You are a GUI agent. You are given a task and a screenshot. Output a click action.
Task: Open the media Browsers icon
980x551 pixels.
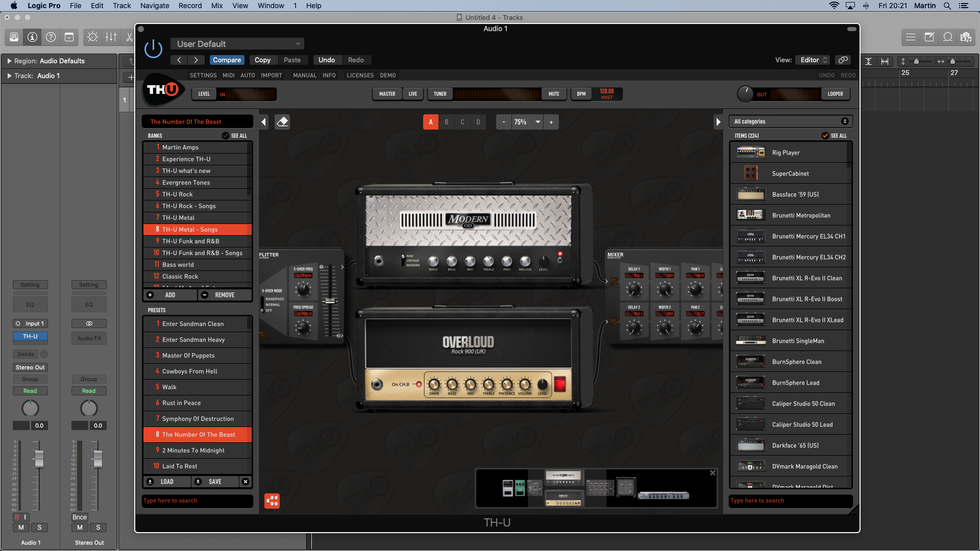pyautogui.click(x=966, y=37)
